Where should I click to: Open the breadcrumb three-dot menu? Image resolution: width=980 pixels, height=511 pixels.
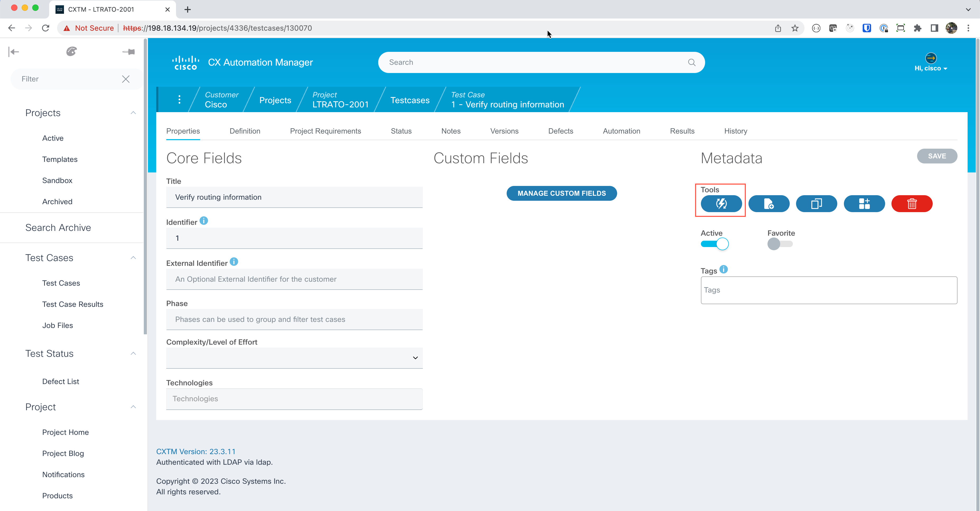click(179, 99)
